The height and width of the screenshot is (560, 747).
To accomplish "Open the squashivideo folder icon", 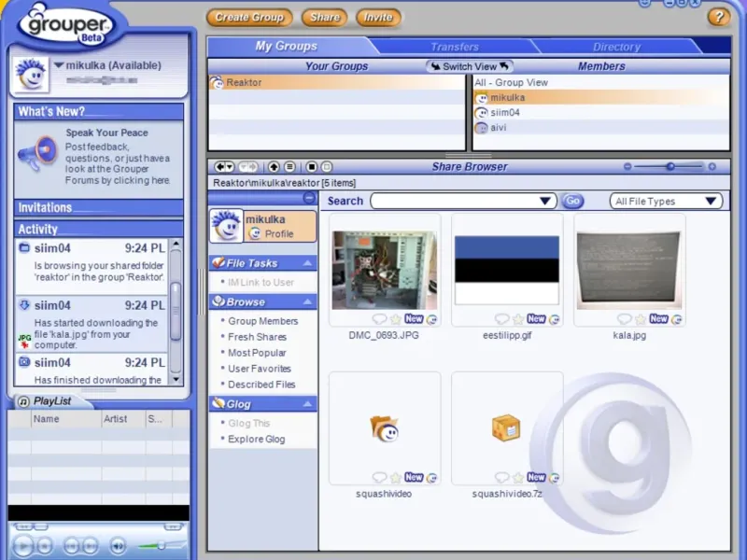I will pos(384,428).
